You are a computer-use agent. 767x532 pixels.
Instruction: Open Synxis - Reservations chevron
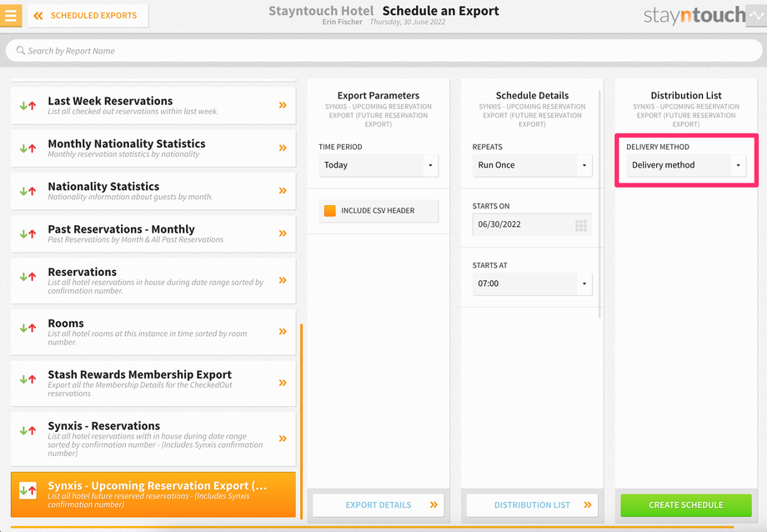283,439
